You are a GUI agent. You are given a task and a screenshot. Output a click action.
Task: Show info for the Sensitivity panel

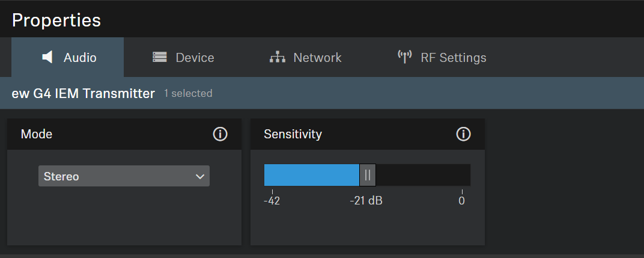pos(463,134)
